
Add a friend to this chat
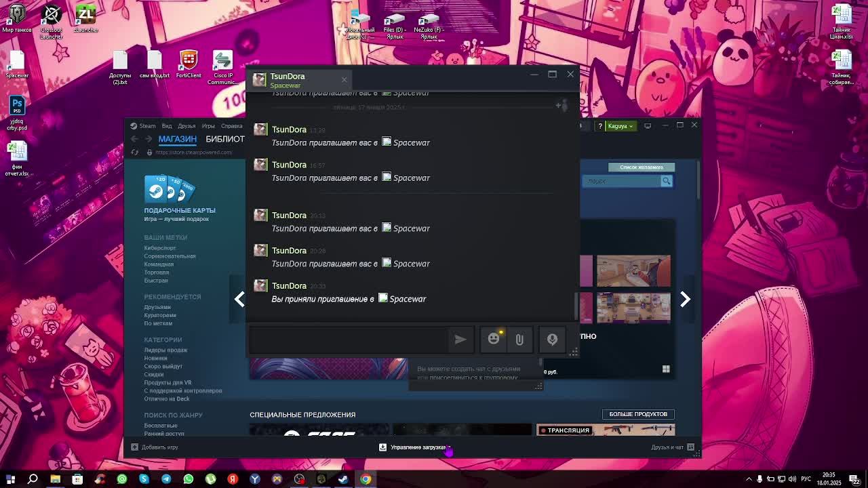click(x=561, y=105)
